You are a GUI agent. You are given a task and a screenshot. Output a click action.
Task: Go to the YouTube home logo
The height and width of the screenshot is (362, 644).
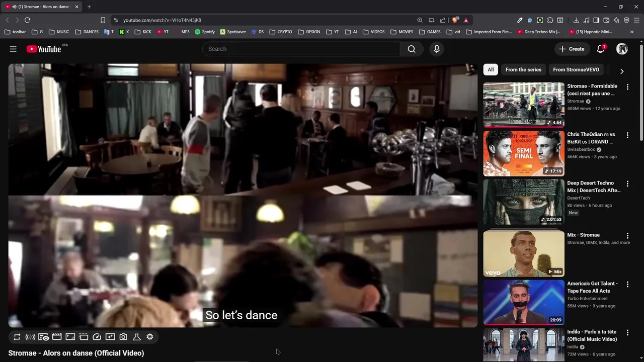pyautogui.click(x=44, y=49)
